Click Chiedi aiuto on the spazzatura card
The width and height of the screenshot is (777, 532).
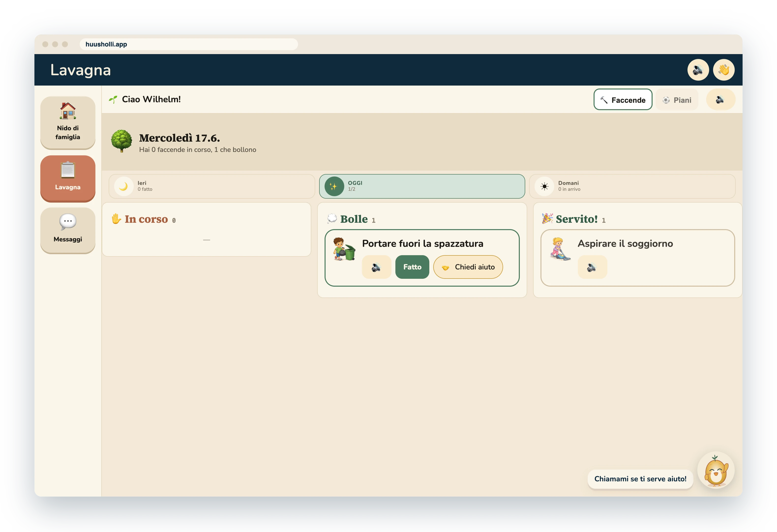pos(468,267)
